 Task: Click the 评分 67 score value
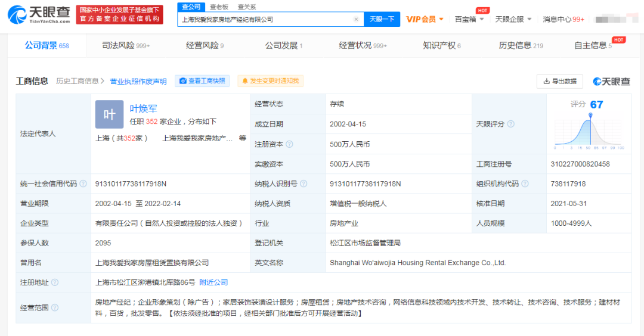click(596, 105)
